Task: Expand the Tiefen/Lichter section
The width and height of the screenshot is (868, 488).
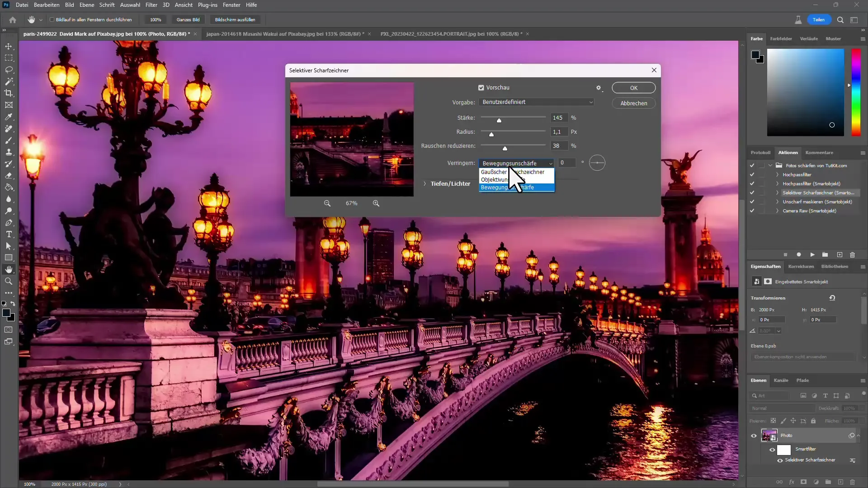Action: coord(425,184)
